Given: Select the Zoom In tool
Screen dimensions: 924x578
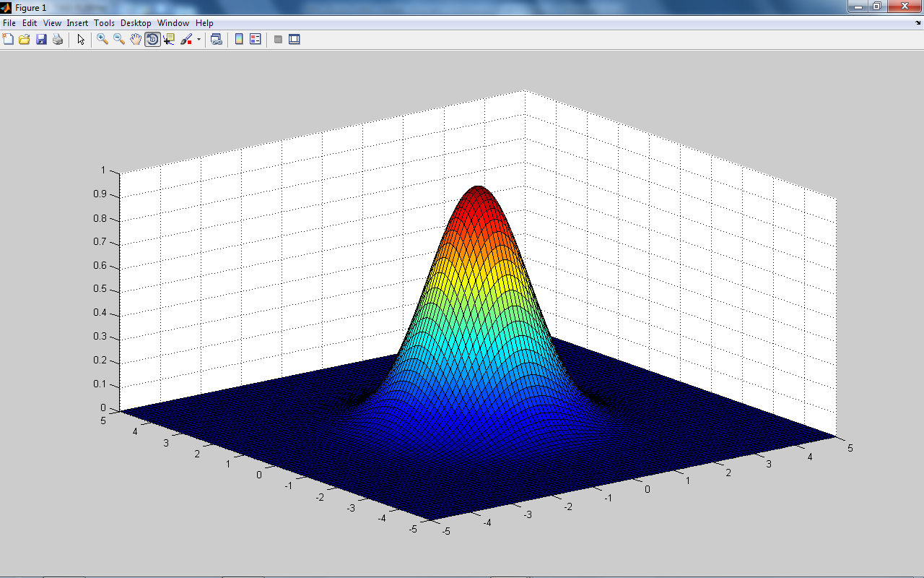Looking at the screenshot, I should [103, 39].
